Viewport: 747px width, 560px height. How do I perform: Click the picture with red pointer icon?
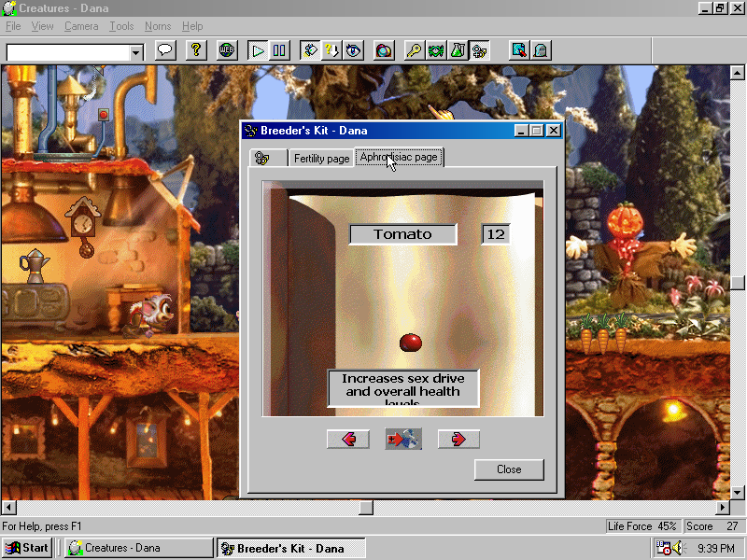point(519,50)
